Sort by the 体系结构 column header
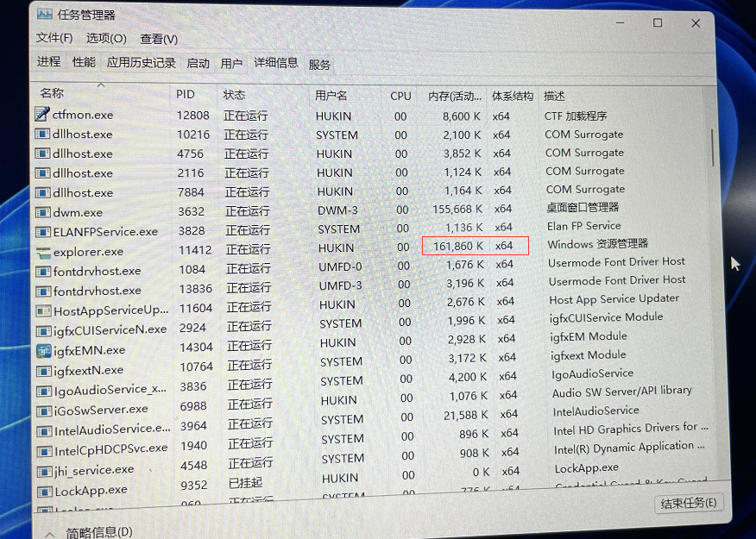 point(513,97)
